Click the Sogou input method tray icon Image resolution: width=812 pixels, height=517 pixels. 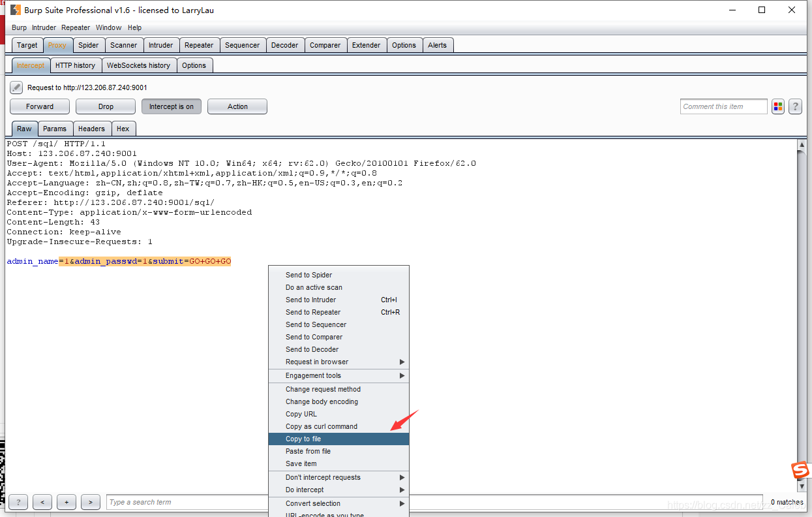coord(800,470)
